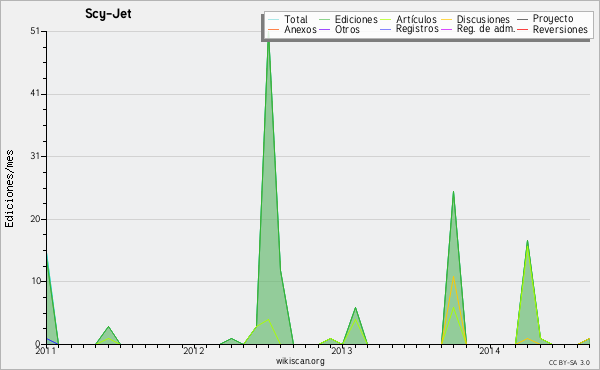Click the Anexos legend entry
The height and width of the screenshot is (370, 600).
[292, 29]
